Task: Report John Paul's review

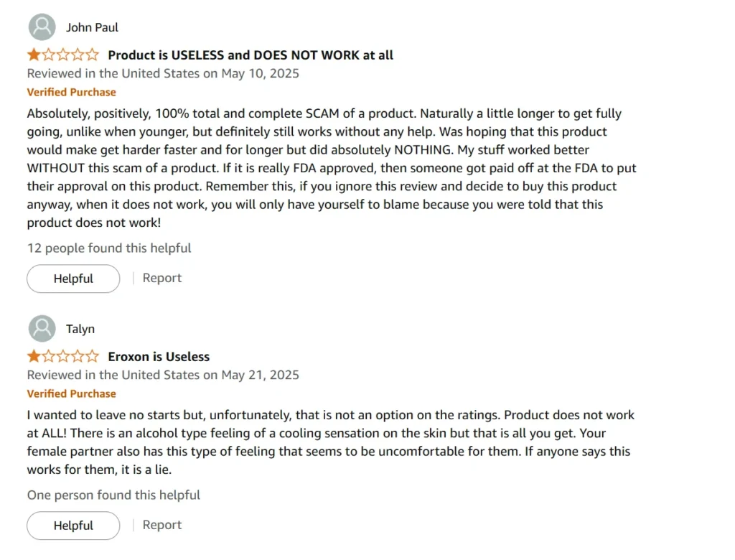Action: (161, 278)
